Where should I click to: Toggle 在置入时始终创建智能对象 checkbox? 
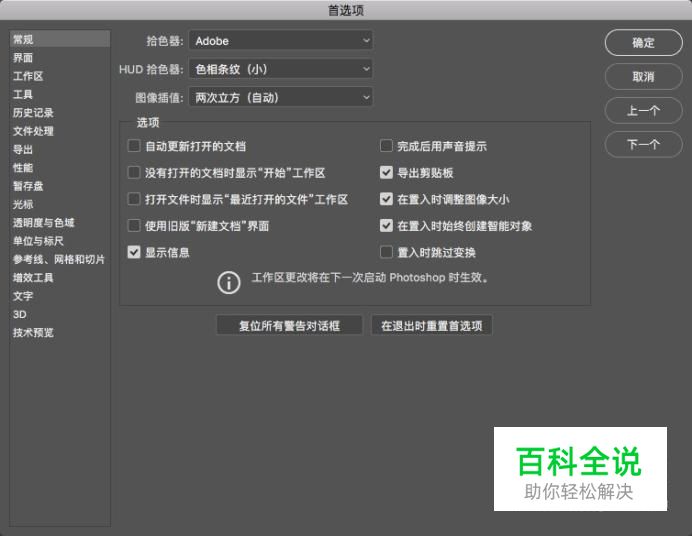pyautogui.click(x=386, y=225)
